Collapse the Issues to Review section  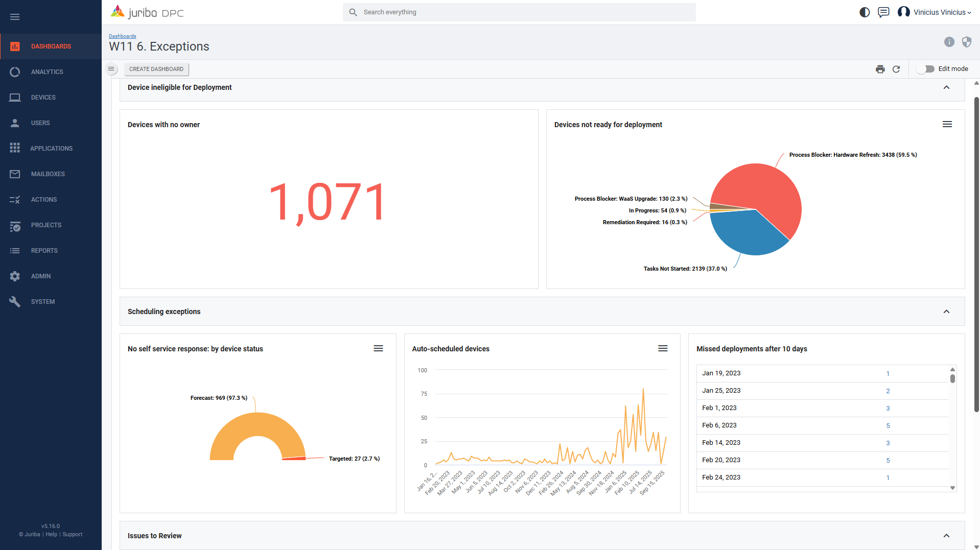coord(946,536)
